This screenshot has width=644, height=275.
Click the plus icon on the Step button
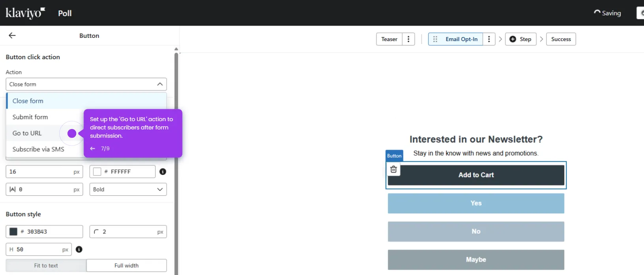tap(513, 39)
